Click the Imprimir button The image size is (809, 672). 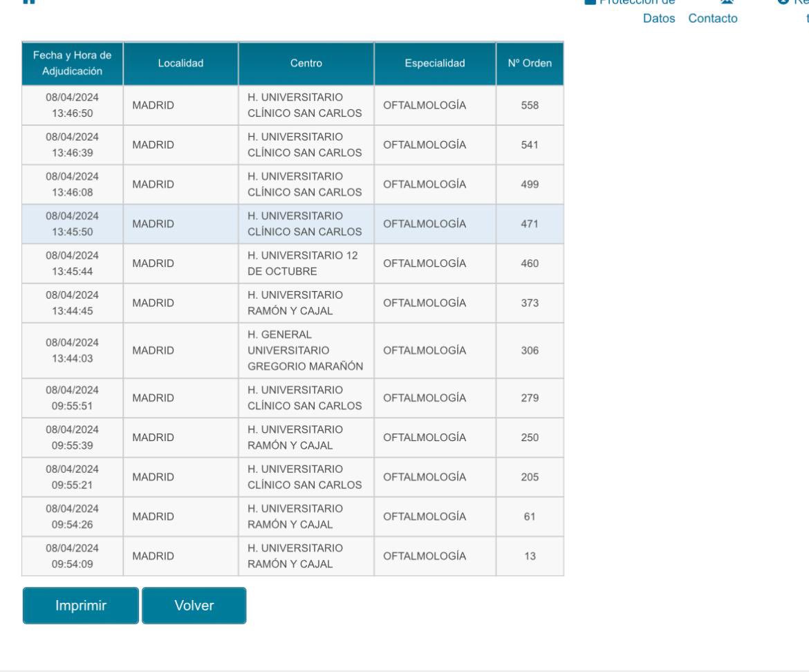click(x=80, y=606)
